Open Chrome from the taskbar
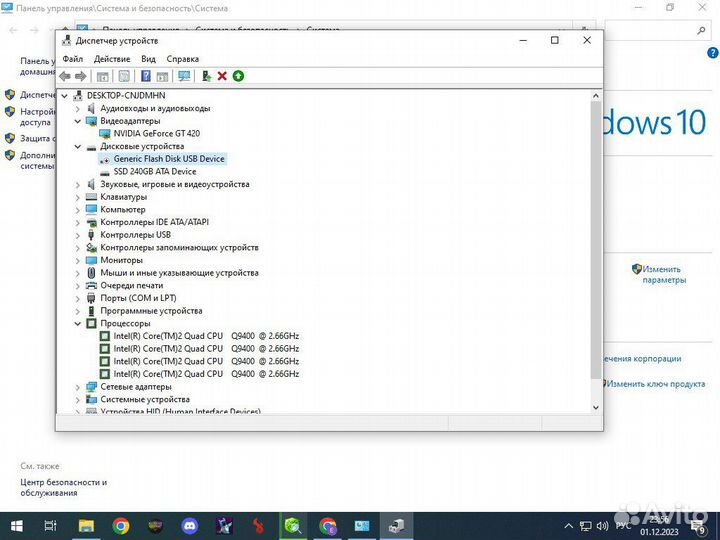The height and width of the screenshot is (540, 720). point(121,526)
